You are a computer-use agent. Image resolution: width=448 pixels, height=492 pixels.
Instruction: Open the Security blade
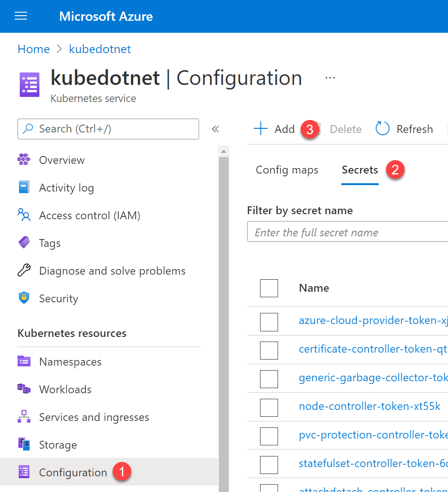pos(58,298)
